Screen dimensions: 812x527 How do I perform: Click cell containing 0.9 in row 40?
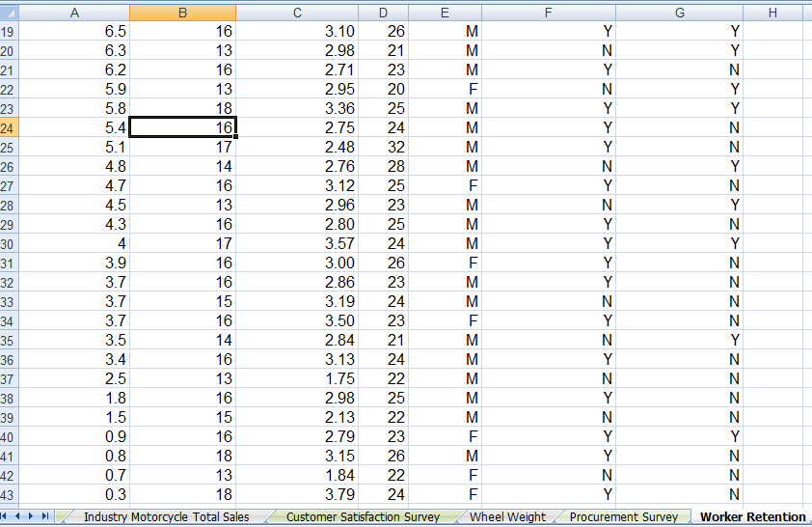pos(74,436)
